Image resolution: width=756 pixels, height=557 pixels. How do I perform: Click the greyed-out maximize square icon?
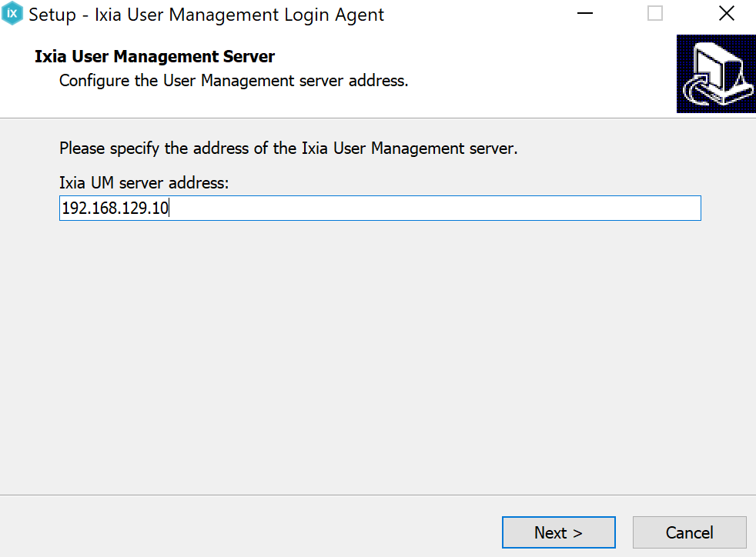click(x=655, y=14)
